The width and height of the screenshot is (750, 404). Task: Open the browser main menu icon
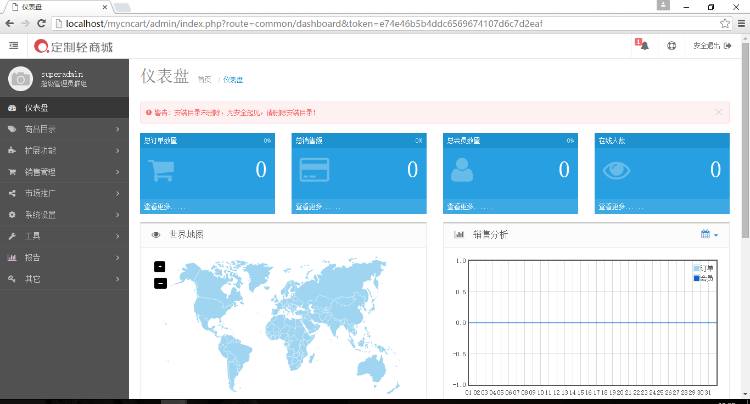pos(741,23)
